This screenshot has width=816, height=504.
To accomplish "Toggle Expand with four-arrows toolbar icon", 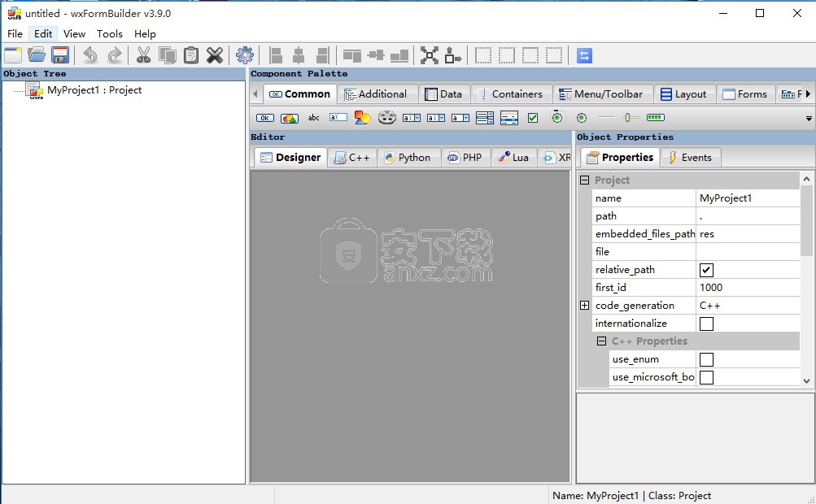I will (x=430, y=55).
